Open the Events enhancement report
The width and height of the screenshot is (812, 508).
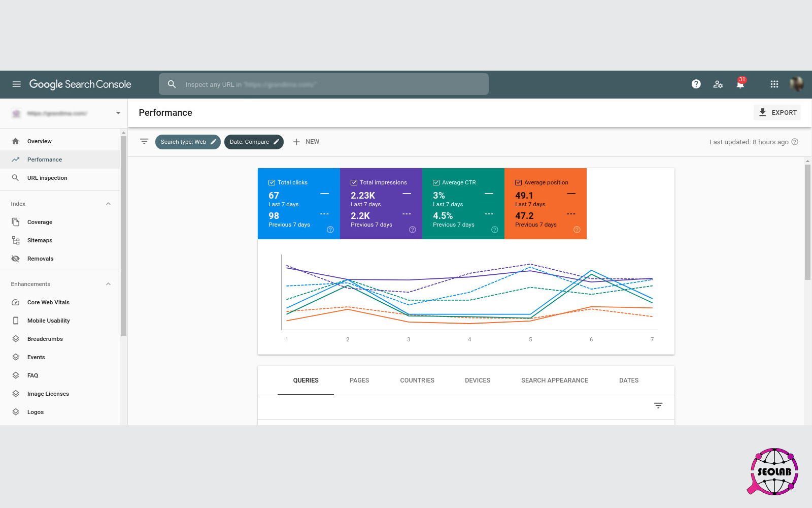(x=60, y=357)
